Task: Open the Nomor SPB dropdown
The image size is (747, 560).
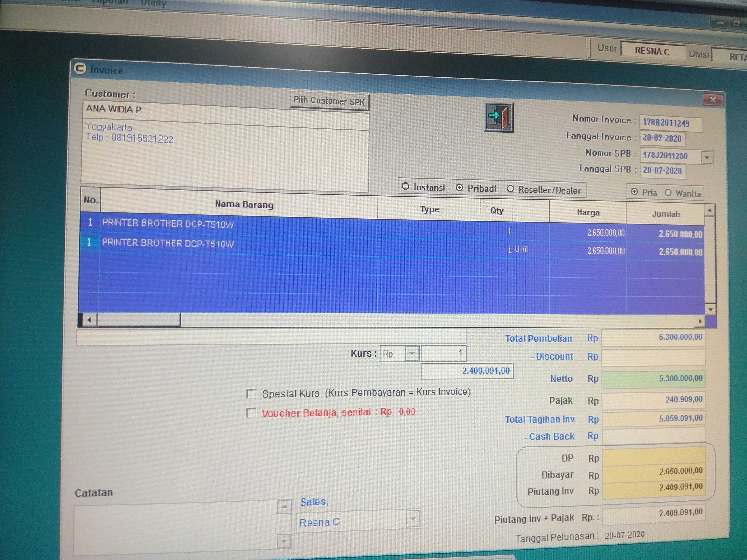Action: (706, 158)
